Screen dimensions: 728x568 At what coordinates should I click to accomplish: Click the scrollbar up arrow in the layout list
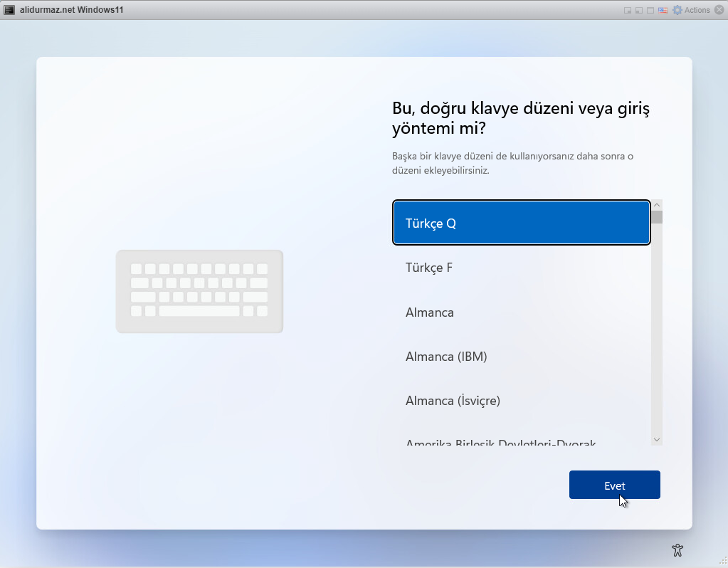(x=657, y=205)
